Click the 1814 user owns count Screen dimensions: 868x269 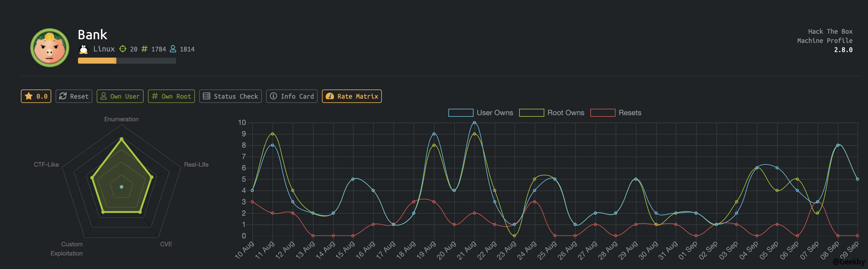pos(187,49)
